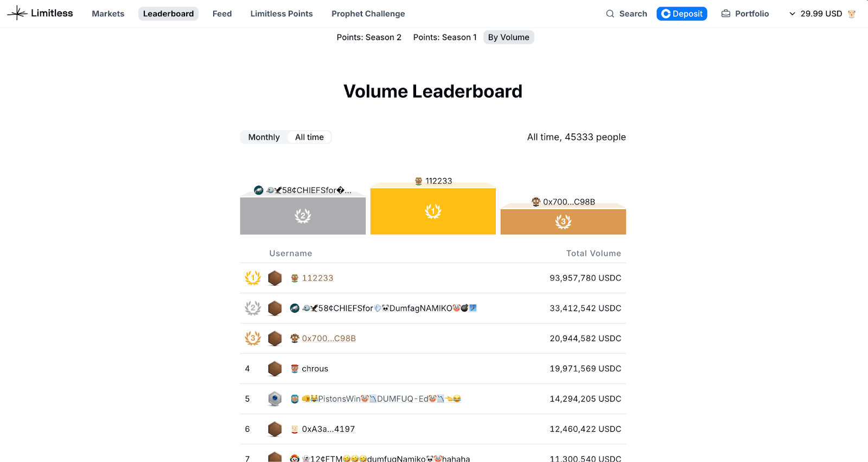Click the bronze hexagon badge beside chrous
This screenshot has height=462, width=868.
click(x=275, y=369)
